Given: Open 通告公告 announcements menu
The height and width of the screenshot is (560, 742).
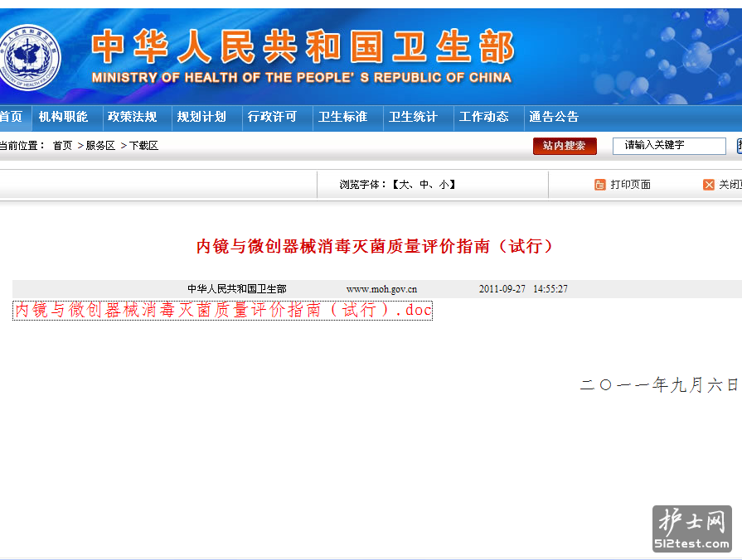Looking at the screenshot, I should coord(554,117).
